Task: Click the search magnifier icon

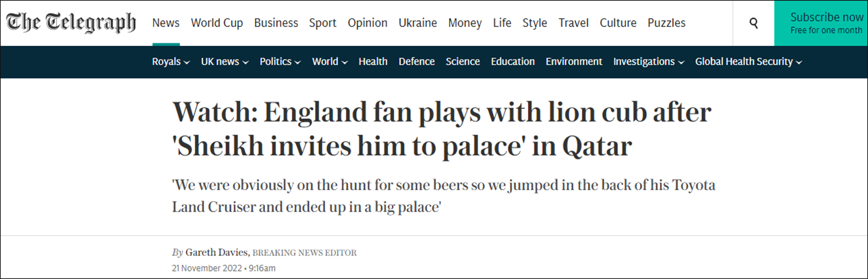Action: point(753,23)
